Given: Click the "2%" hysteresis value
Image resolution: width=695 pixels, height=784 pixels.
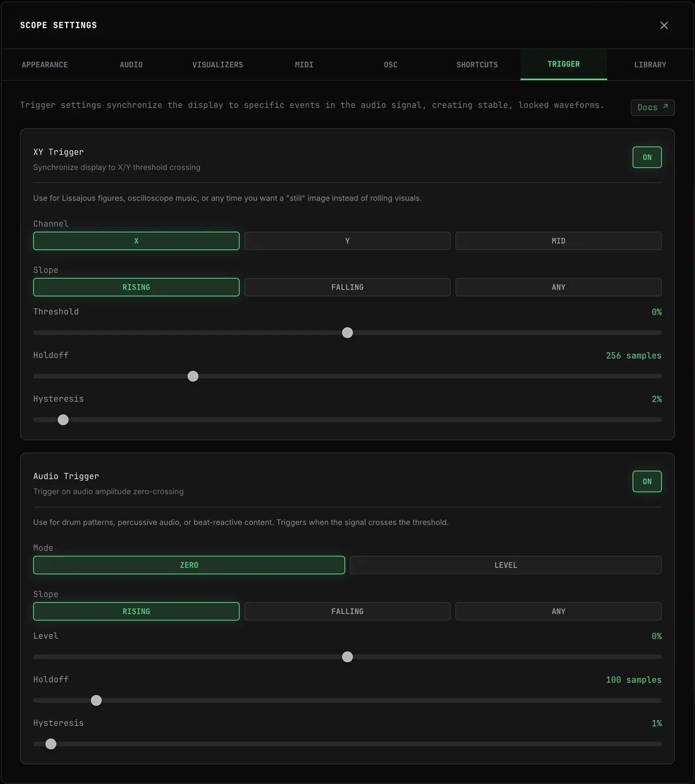Looking at the screenshot, I should point(656,399).
